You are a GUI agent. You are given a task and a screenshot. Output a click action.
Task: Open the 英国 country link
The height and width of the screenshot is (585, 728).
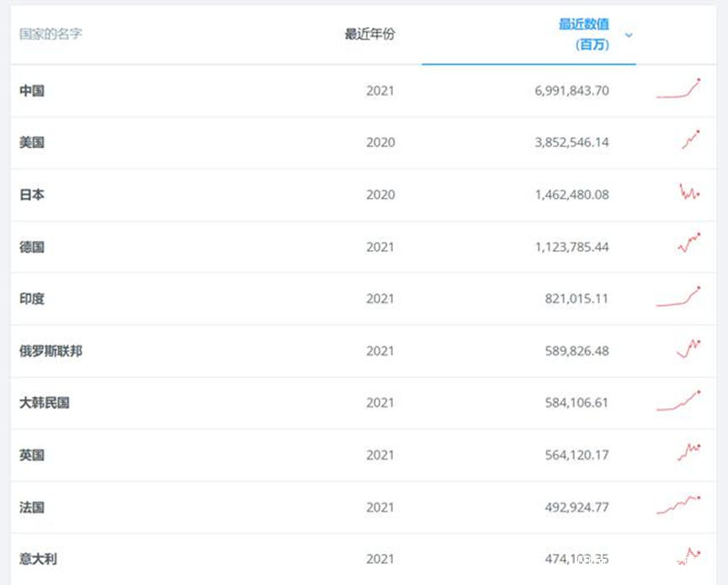tap(32, 455)
